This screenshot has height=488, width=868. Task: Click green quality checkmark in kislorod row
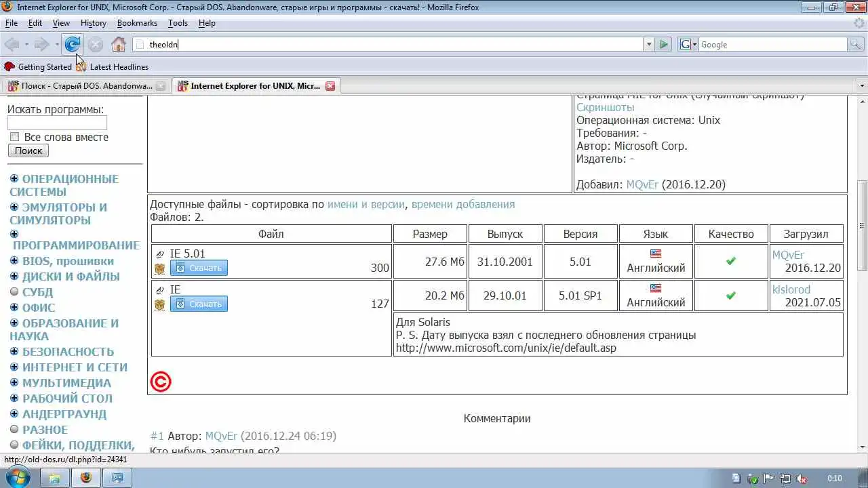click(730, 296)
